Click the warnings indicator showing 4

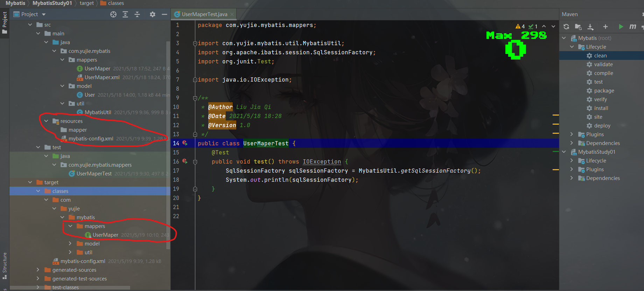click(x=520, y=26)
